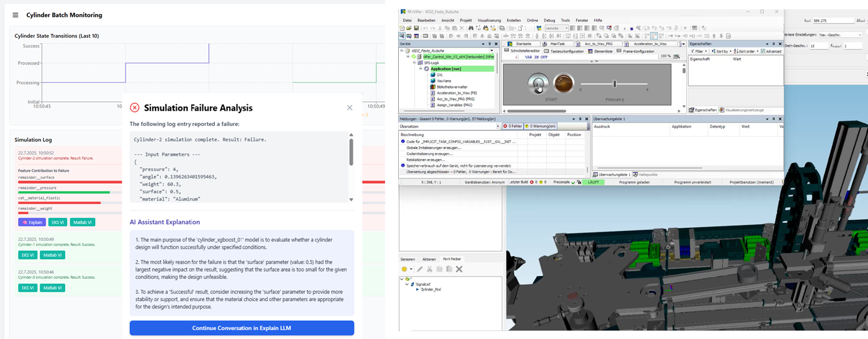Open the hamburger menu in Cylinder Batch Monitoring

[15, 15]
